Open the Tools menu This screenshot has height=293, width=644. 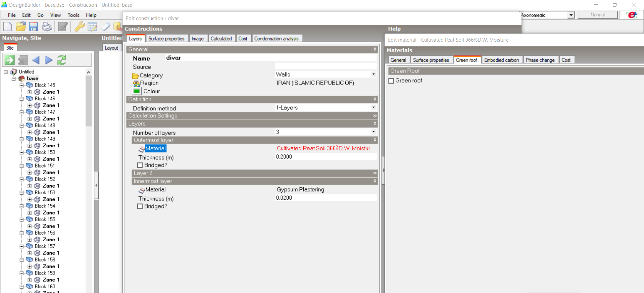73,15
